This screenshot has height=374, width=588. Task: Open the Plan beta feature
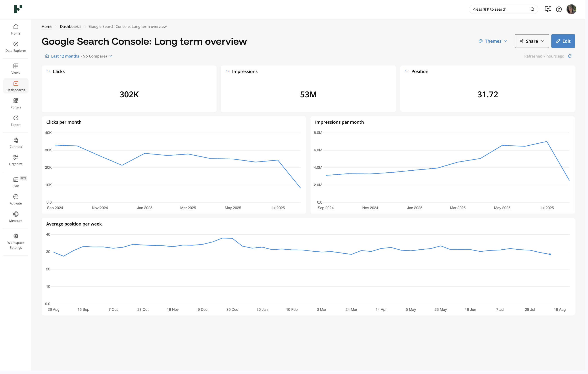pos(16,182)
